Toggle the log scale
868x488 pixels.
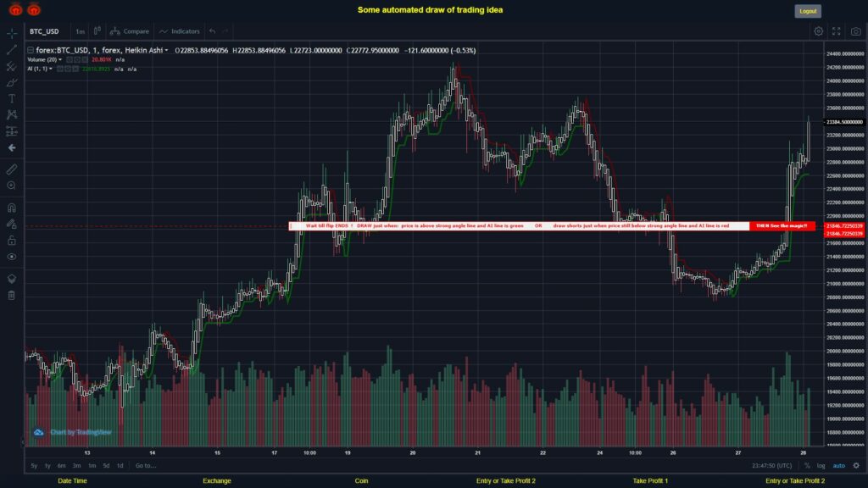[x=821, y=466]
